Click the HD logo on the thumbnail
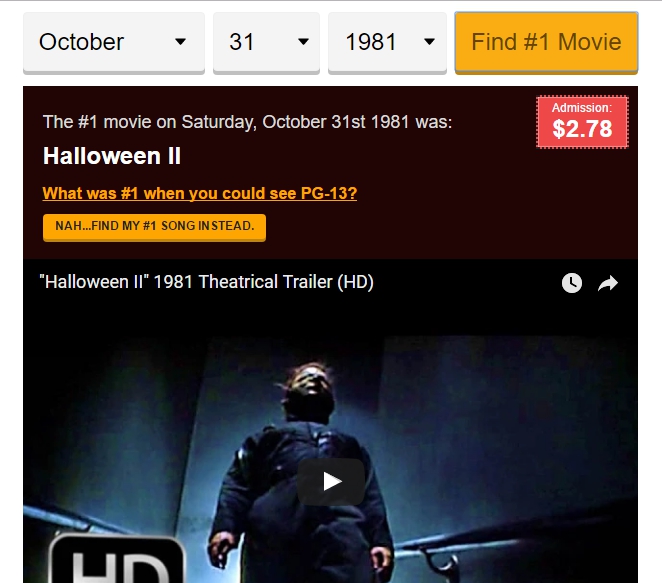 tap(117, 559)
